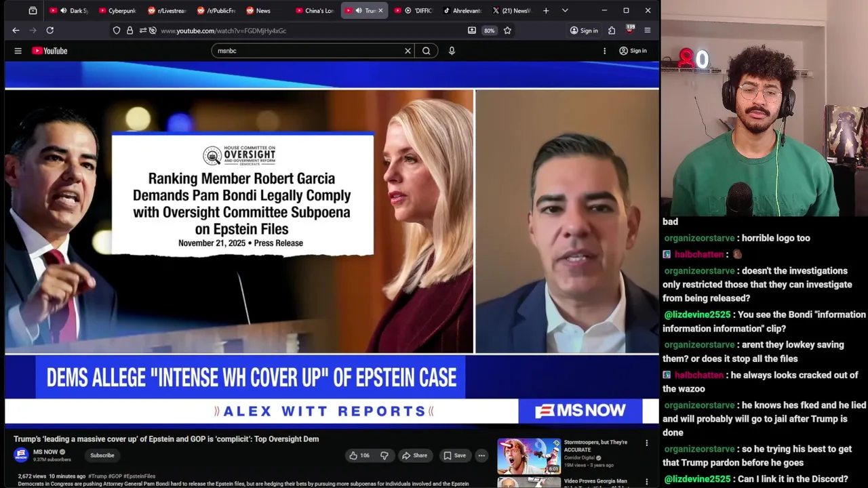
Task: Open YouTube settings three-dot menu in header
Action: pyautogui.click(x=604, y=51)
